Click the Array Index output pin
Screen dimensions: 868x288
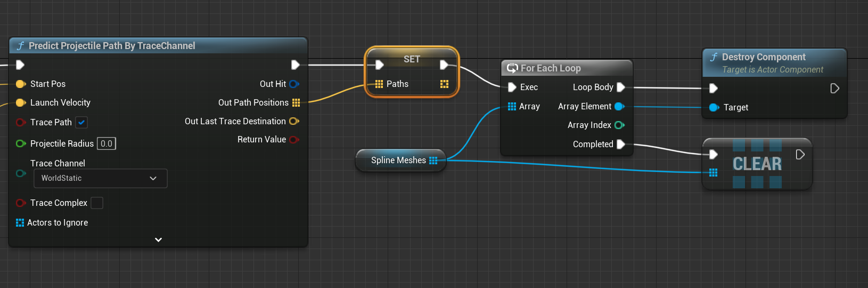[x=619, y=125]
